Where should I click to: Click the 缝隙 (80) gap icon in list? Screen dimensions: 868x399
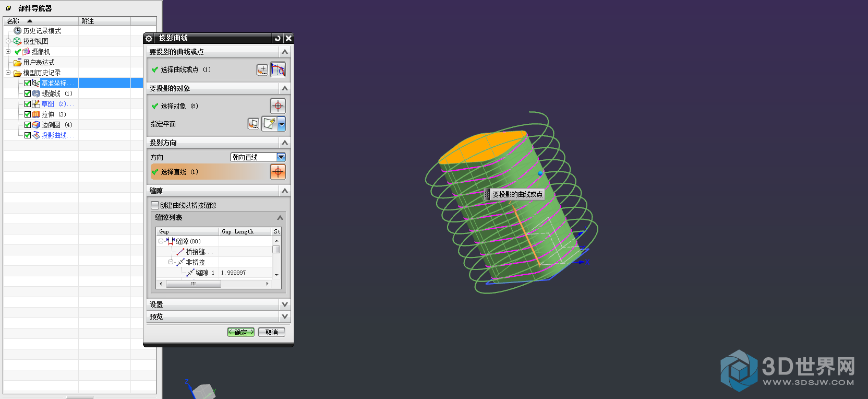point(170,241)
